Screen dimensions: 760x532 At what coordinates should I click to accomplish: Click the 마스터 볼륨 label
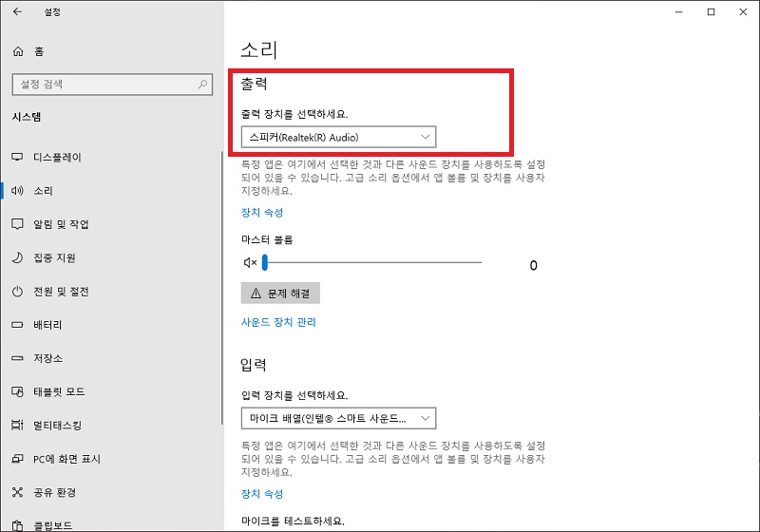[267, 239]
